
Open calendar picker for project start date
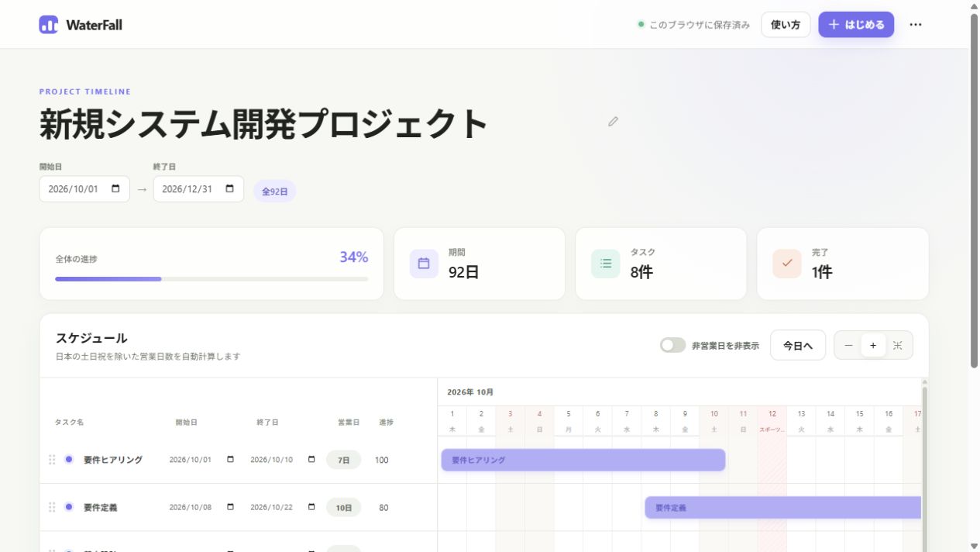pyautogui.click(x=115, y=188)
